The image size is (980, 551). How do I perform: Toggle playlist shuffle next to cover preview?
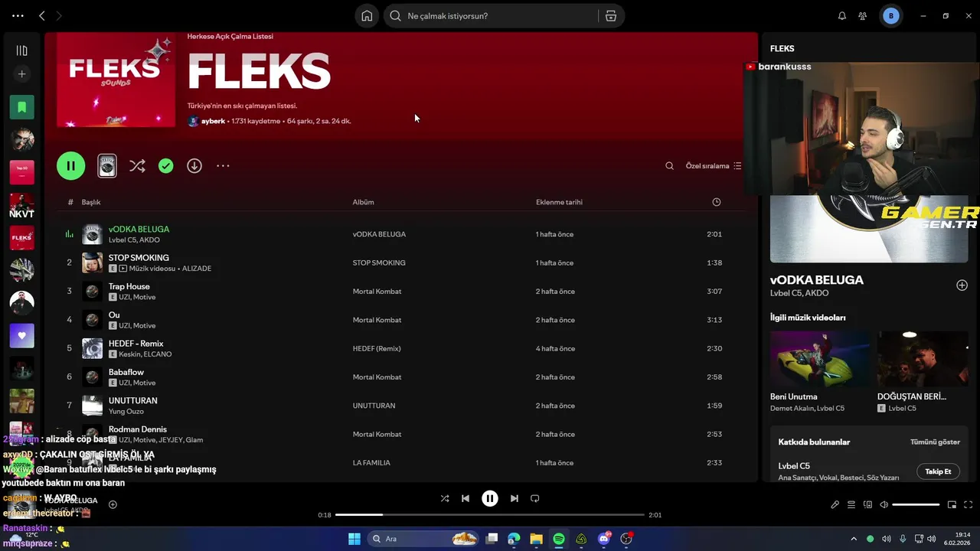(x=137, y=165)
